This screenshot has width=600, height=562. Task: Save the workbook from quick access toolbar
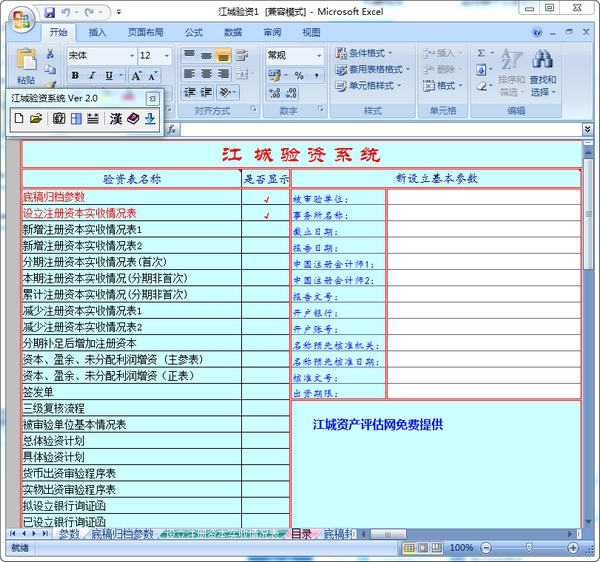point(50,13)
